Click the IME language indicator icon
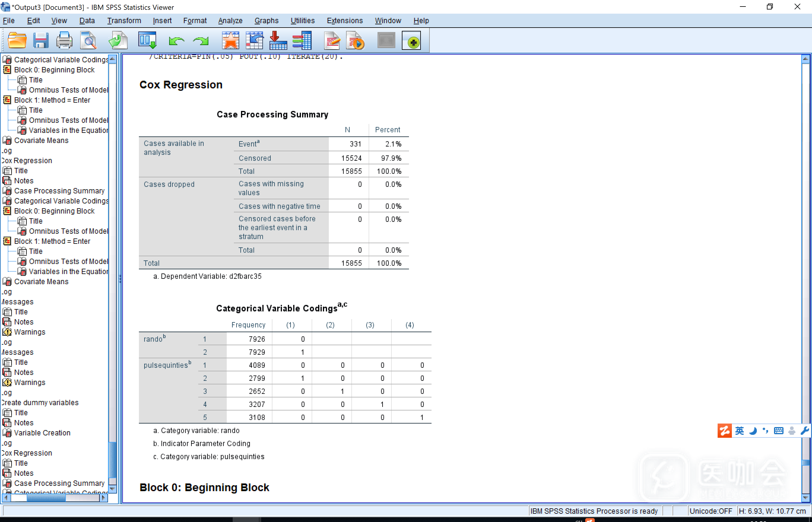Viewport: 812px width, 522px height. 739,431
